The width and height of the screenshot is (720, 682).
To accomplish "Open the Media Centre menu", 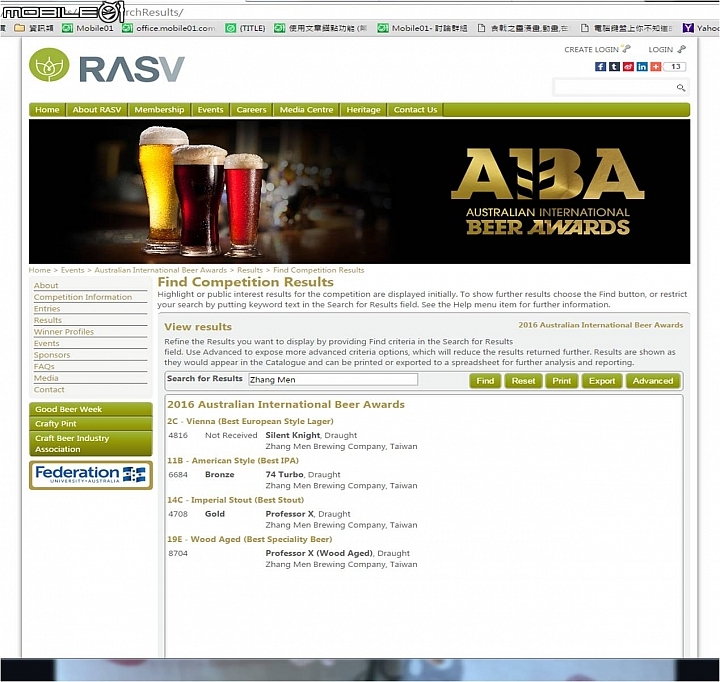I will click(x=306, y=110).
